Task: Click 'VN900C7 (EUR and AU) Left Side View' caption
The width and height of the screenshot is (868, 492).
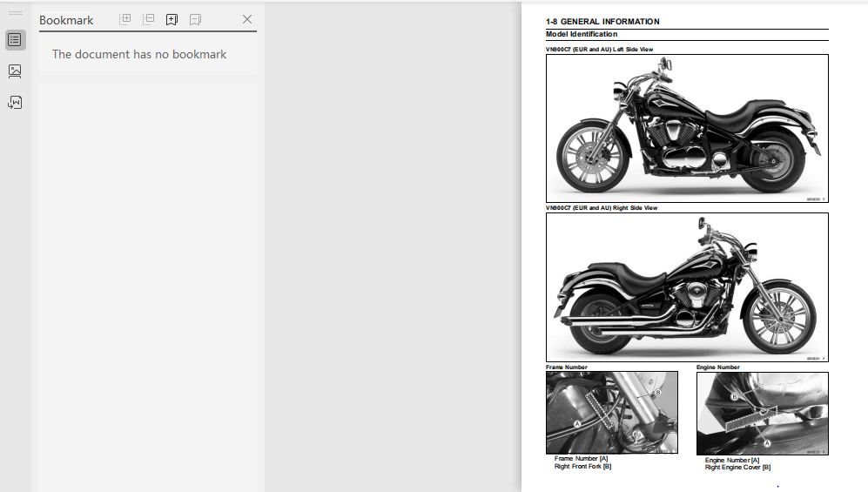Action: pos(599,50)
